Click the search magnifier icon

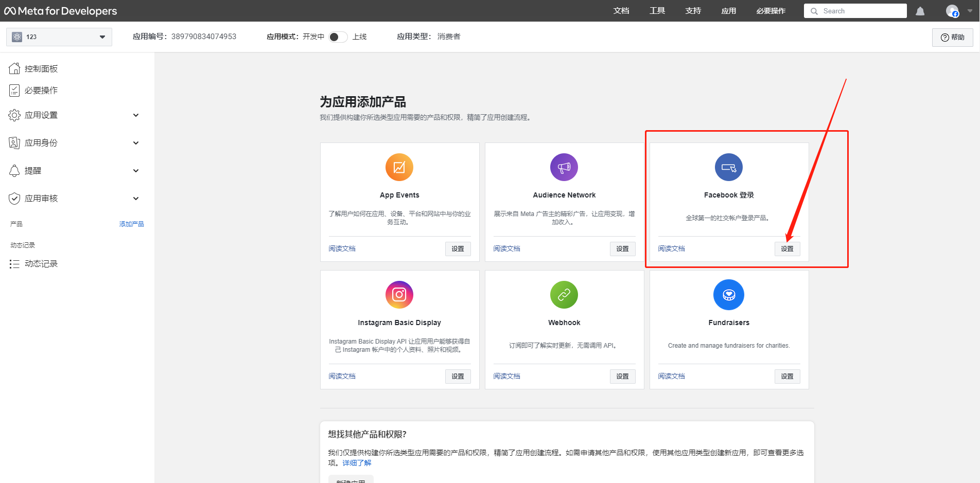814,11
